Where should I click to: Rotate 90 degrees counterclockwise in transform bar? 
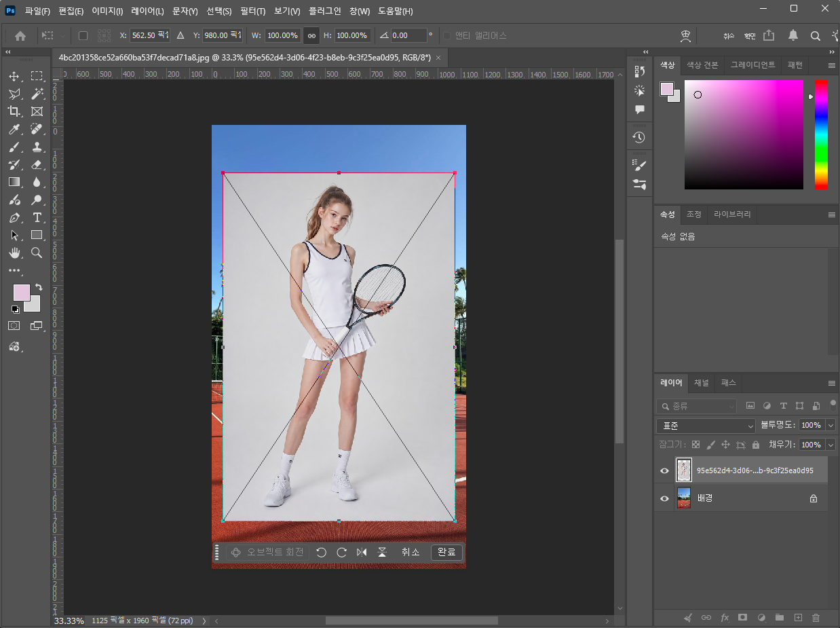[322, 553]
